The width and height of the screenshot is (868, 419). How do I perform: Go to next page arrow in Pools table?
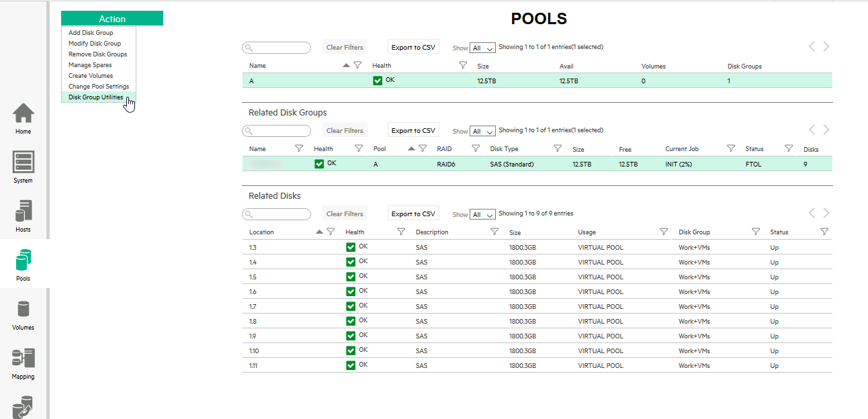(x=826, y=46)
